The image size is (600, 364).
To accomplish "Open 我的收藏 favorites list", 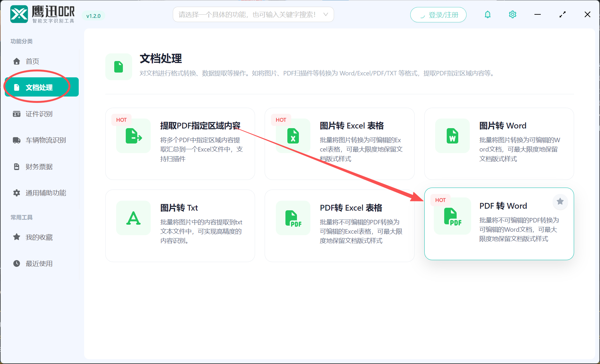I will [39, 237].
